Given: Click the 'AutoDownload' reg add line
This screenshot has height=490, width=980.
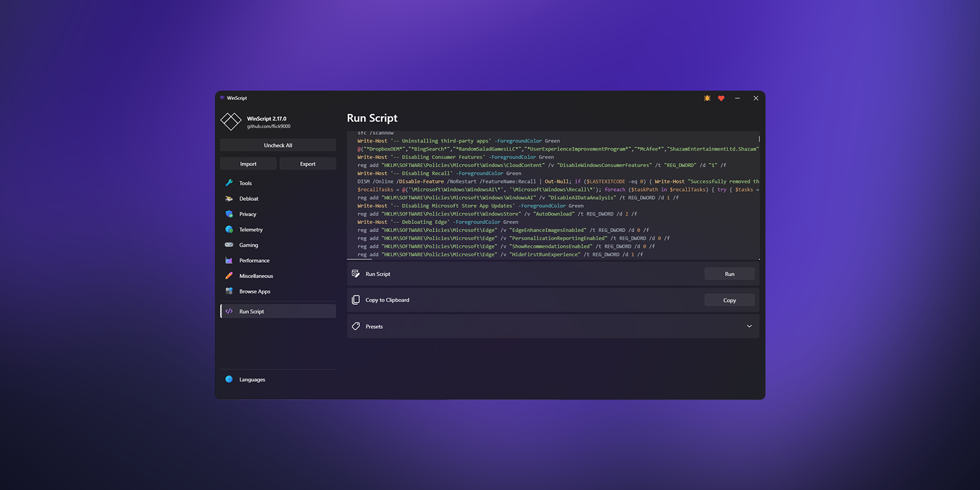Looking at the screenshot, I should click(x=497, y=214).
